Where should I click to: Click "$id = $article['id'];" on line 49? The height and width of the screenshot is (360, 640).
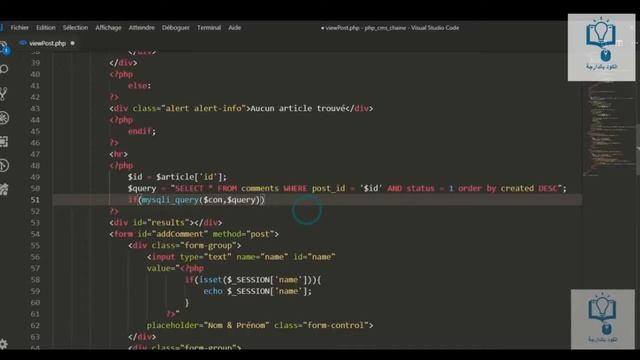click(177, 177)
